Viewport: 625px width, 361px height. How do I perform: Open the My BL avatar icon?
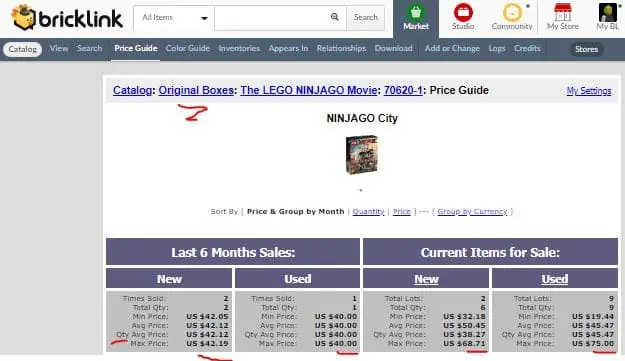coord(607,12)
